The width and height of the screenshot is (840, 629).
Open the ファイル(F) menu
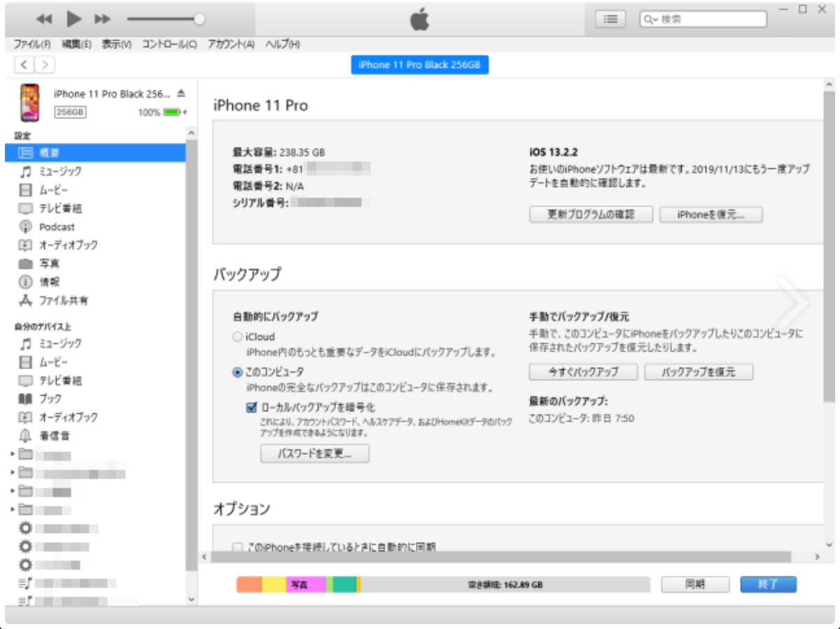[32, 44]
